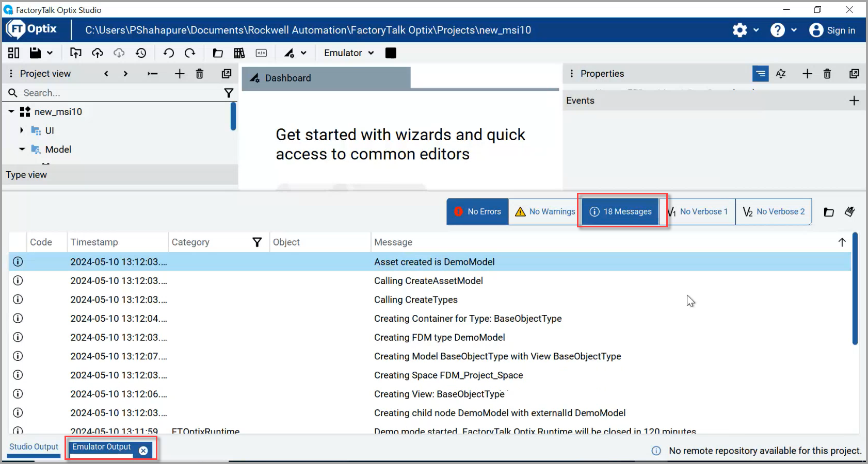868x464 pixels.
Task: Switch to the Studio Output tab
Action: (x=34, y=447)
